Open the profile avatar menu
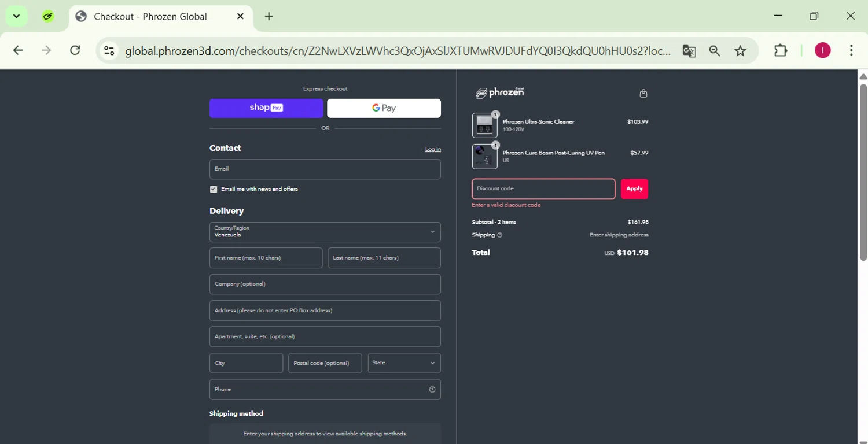Screen dimensions: 868x444 point(823,51)
